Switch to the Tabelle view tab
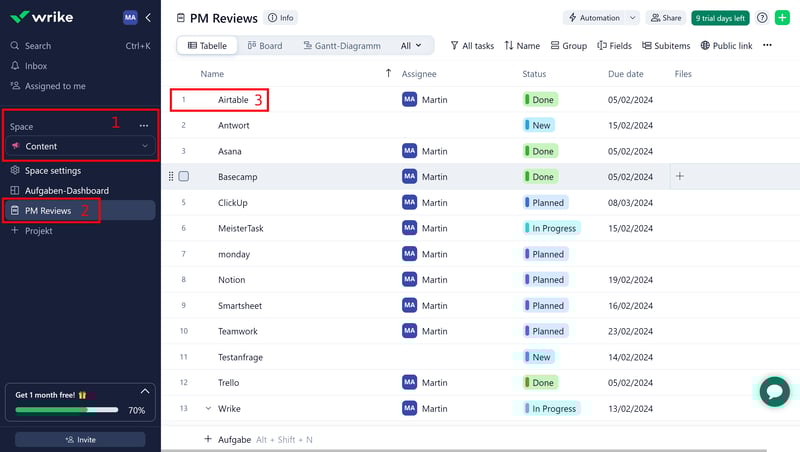 click(207, 45)
